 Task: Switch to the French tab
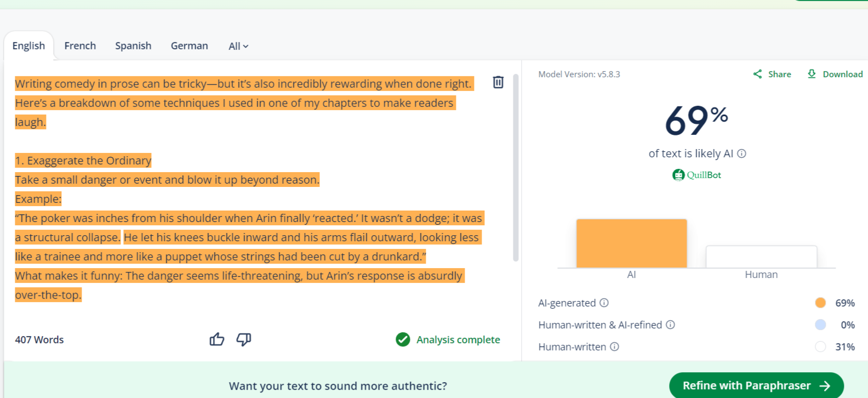coord(80,46)
